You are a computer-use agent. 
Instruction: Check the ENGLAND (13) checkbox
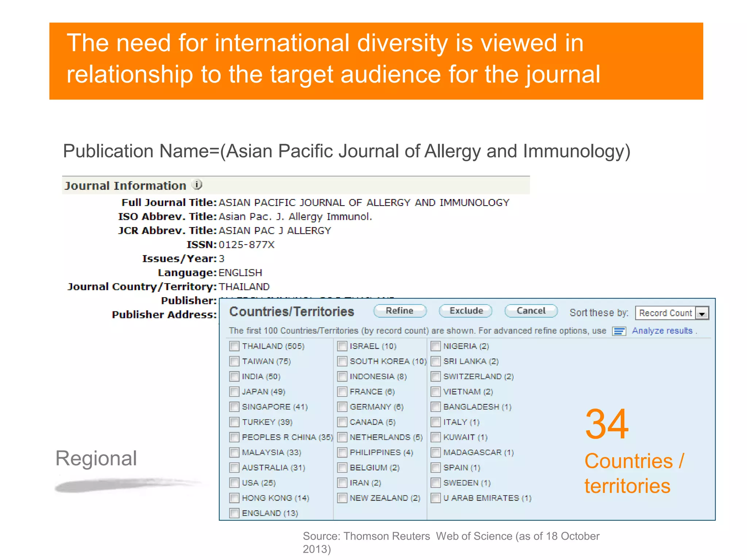(x=234, y=513)
